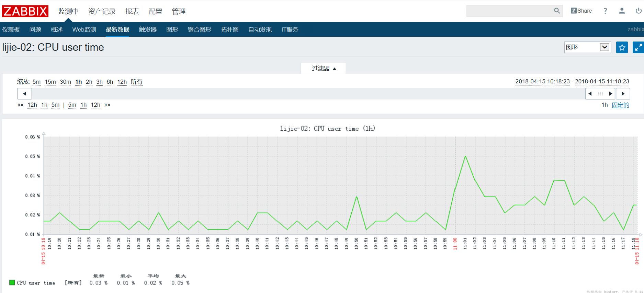
Task: Click the far right scroll arrow button
Action: coord(623,94)
